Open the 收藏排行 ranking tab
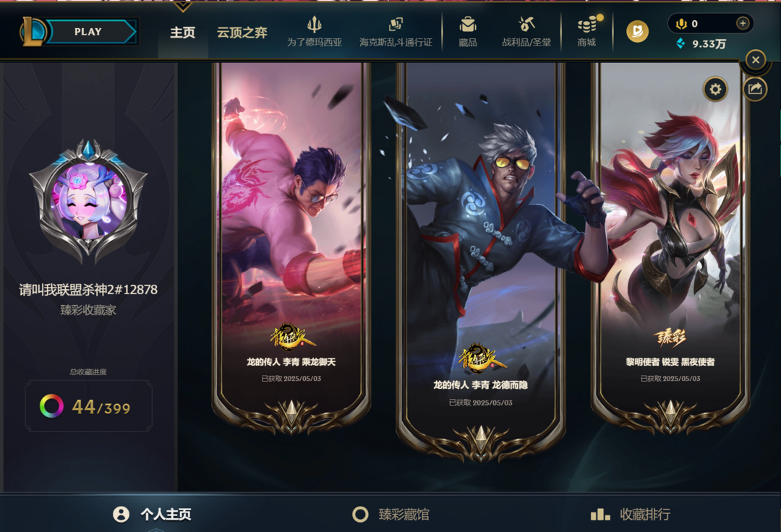781x532 pixels. pyautogui.click(x=630, y=514)
